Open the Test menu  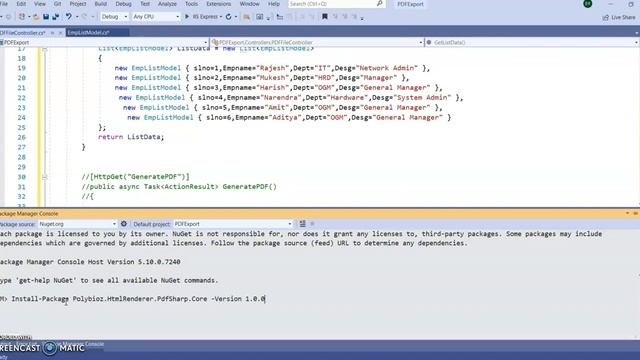145,4
